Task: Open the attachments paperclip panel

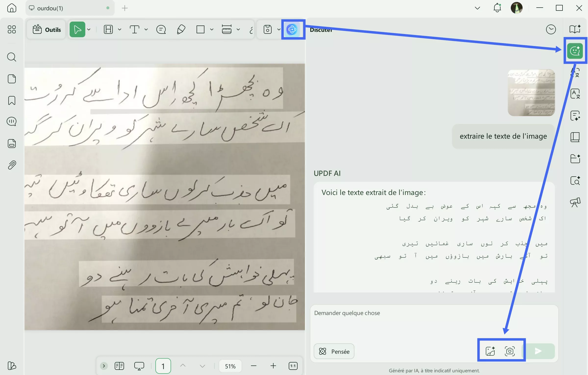Action: (x=12, y=165)
